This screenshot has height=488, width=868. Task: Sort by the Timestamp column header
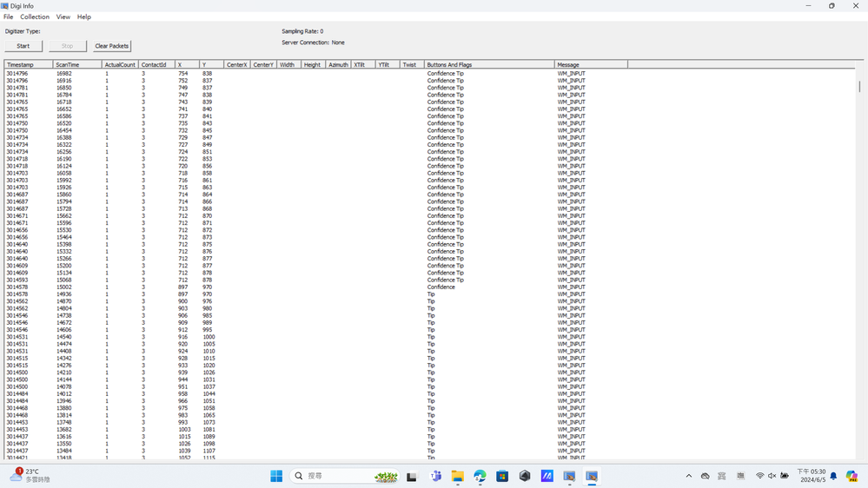(29, 65)
